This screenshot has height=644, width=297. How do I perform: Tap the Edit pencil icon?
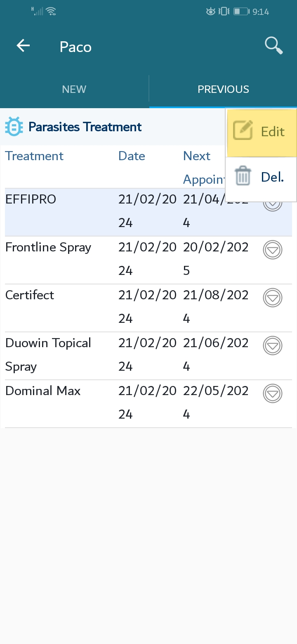click(243, 131)
